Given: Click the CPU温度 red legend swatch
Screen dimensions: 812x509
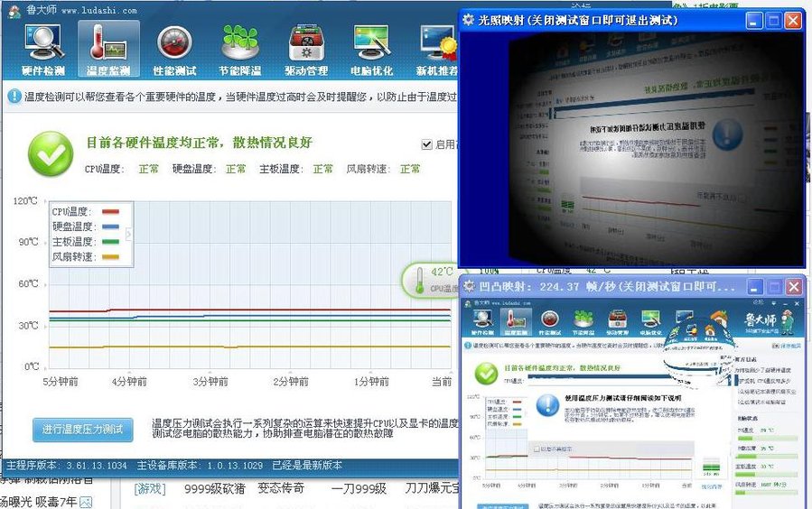Looking at the screenshot, I should tap(110, 212).
